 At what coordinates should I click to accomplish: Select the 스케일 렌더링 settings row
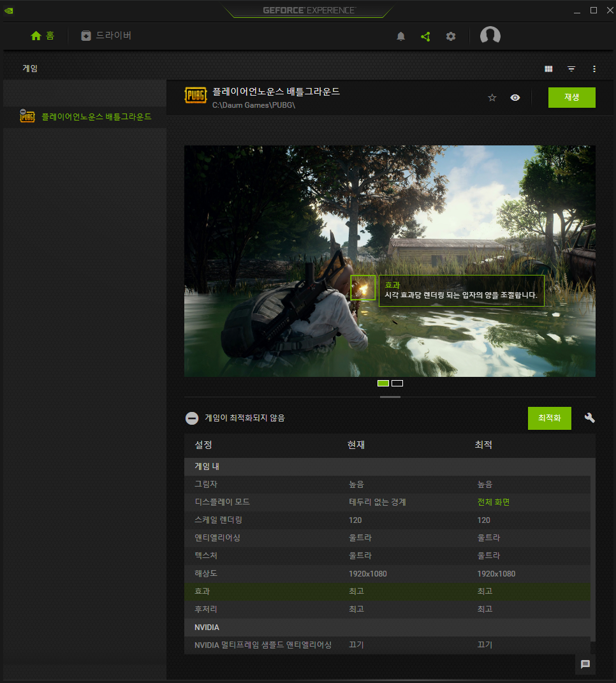387,520
